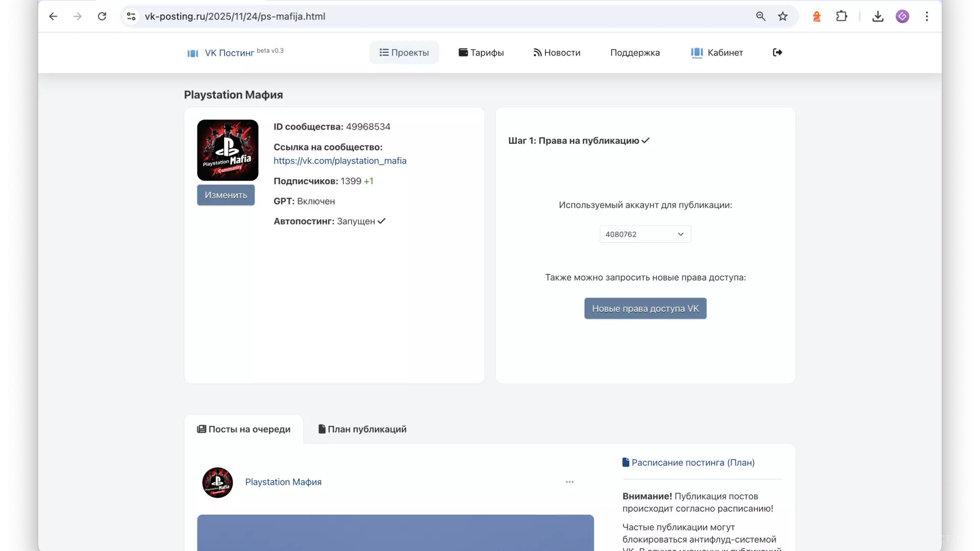
Task: Click the VK Постинг home link
Action: (x=230, y=53)
